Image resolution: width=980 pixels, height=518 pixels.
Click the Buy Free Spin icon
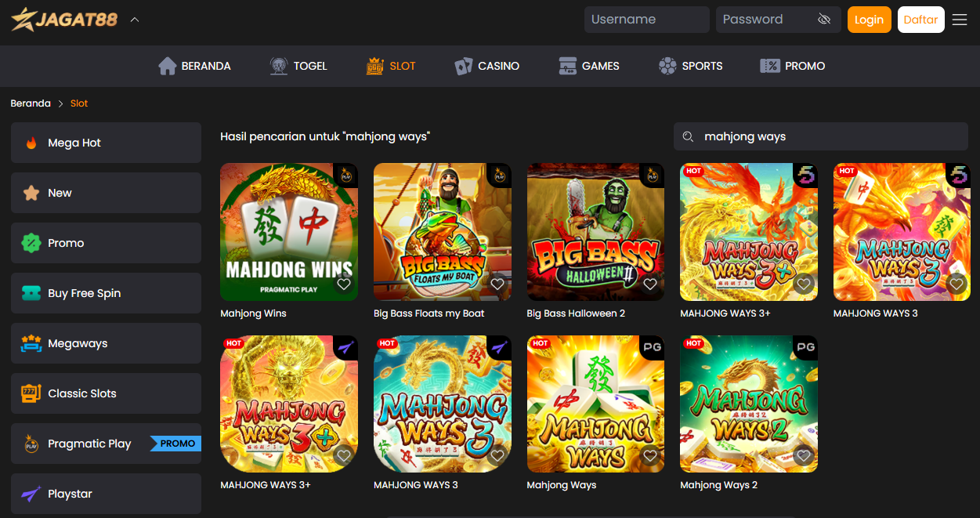(x=31, y=294)
